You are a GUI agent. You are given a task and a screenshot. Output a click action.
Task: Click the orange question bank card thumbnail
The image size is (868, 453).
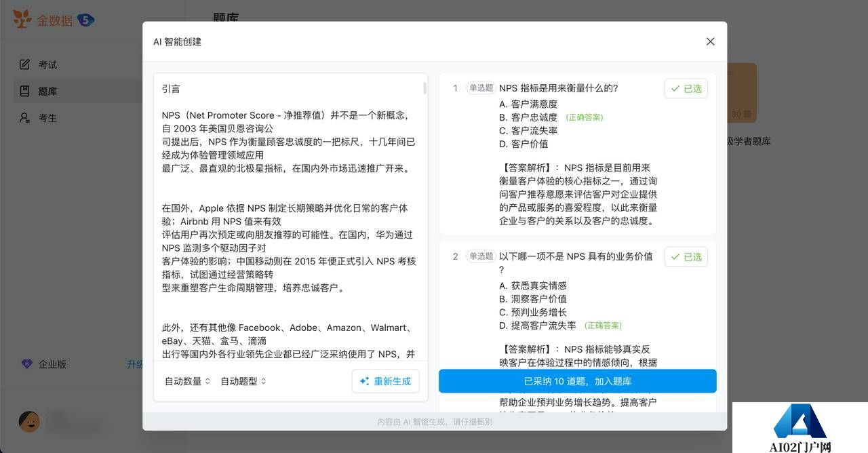742,93
